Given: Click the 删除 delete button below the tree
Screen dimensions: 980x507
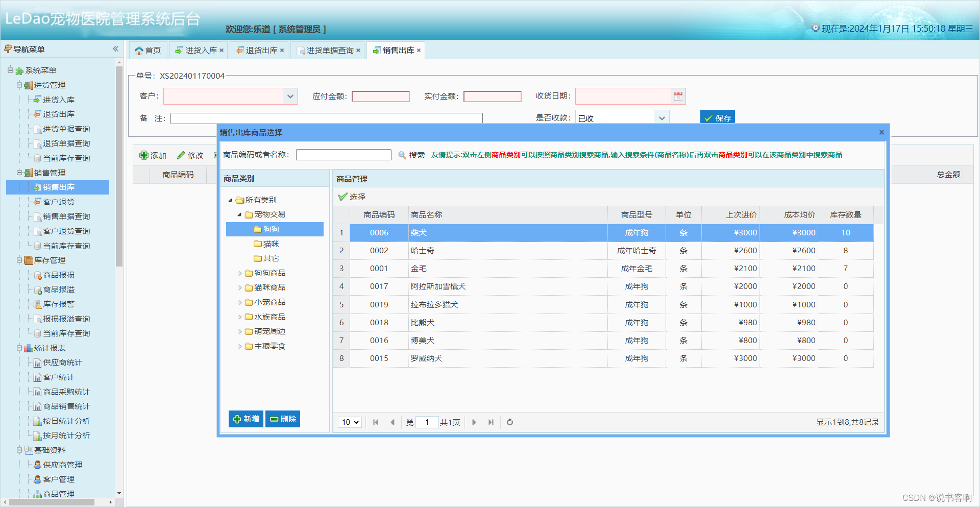Looking at the screenshot, I should [282, 419].
